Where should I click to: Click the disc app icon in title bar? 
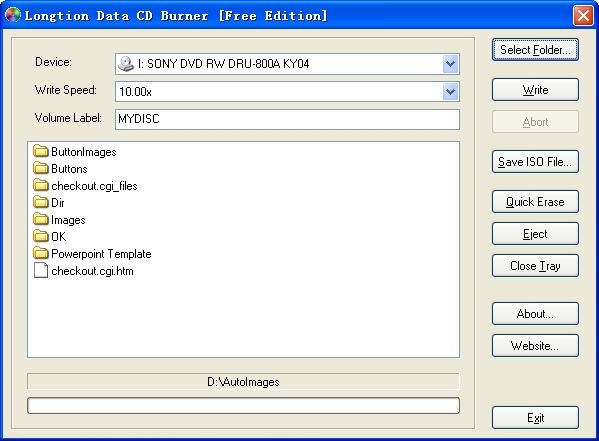pos(12,15)
